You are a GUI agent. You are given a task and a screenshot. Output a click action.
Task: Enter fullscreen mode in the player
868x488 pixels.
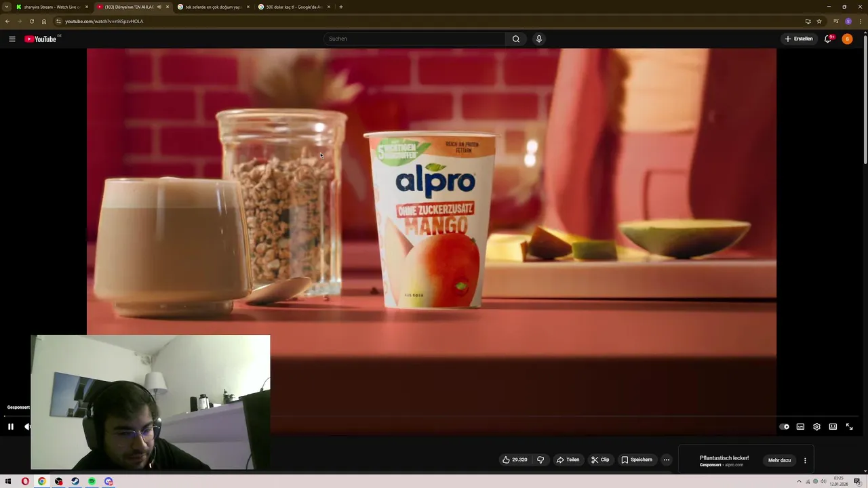(849, 426)
